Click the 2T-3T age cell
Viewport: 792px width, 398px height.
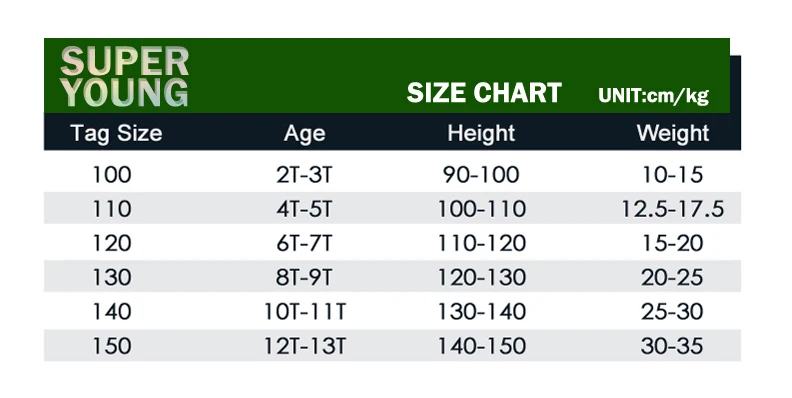click(x=305, y=175)
